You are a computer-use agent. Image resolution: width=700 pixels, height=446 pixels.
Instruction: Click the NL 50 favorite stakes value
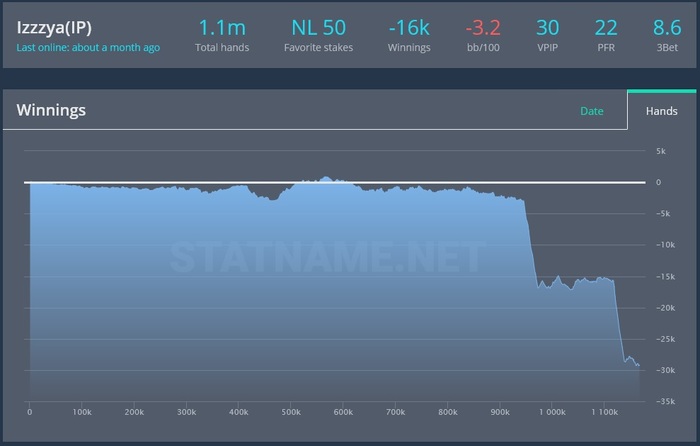(318, 28)
